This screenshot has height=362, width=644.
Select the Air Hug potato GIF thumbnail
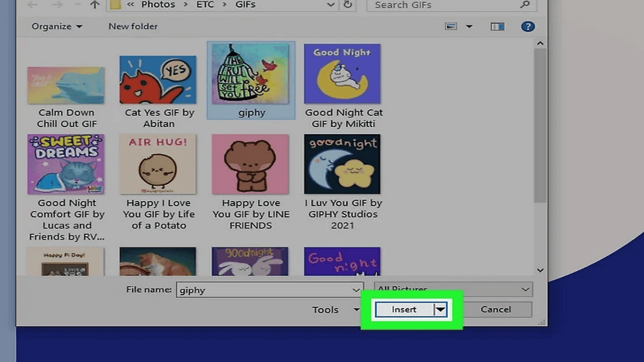157,164
